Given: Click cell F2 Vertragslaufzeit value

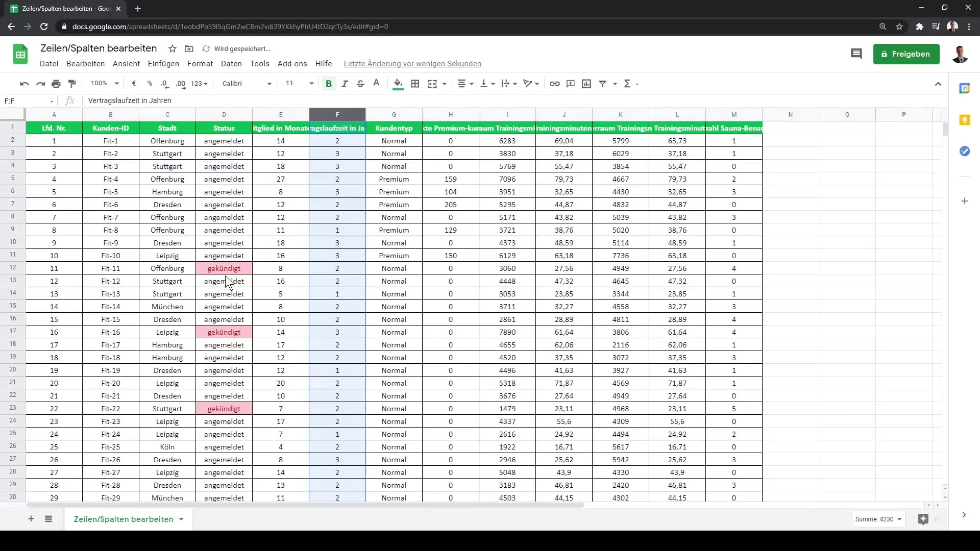Looking at the screenshot, I should coord(337,141).
